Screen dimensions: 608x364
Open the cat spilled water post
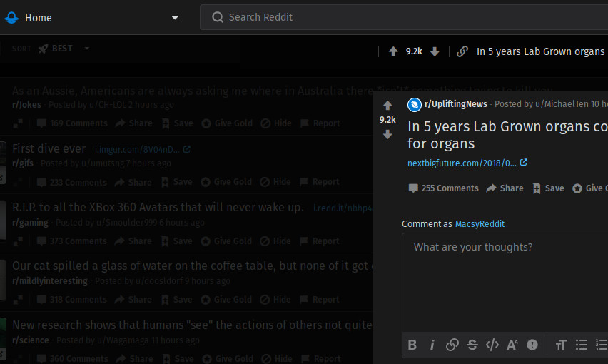[193, 266]
